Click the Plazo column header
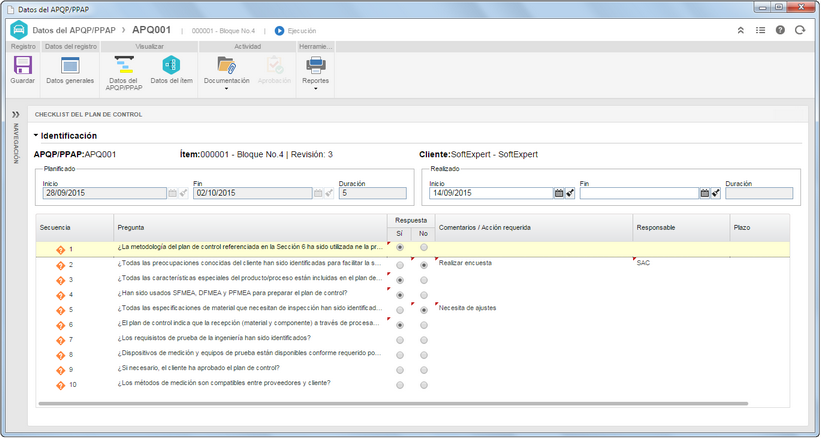 click(760, 228)
